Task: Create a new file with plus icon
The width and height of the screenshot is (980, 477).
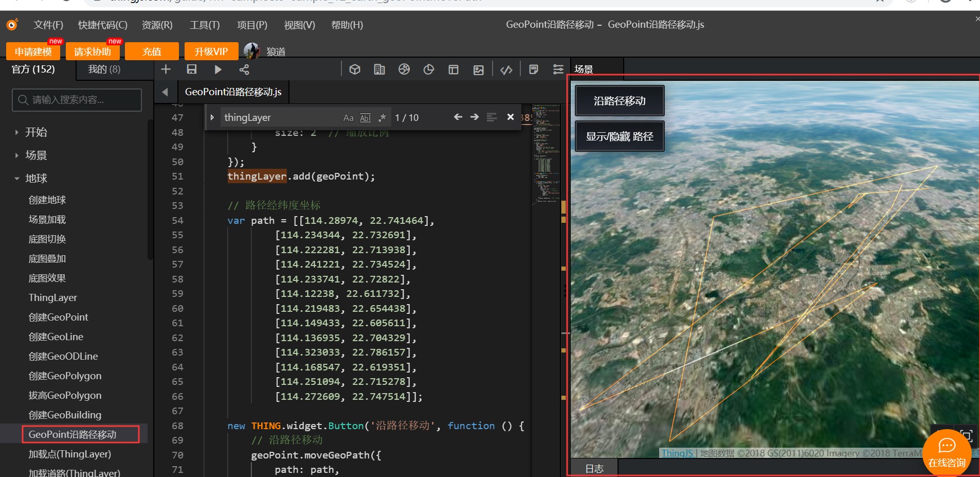Action: (x=166, y=69)
